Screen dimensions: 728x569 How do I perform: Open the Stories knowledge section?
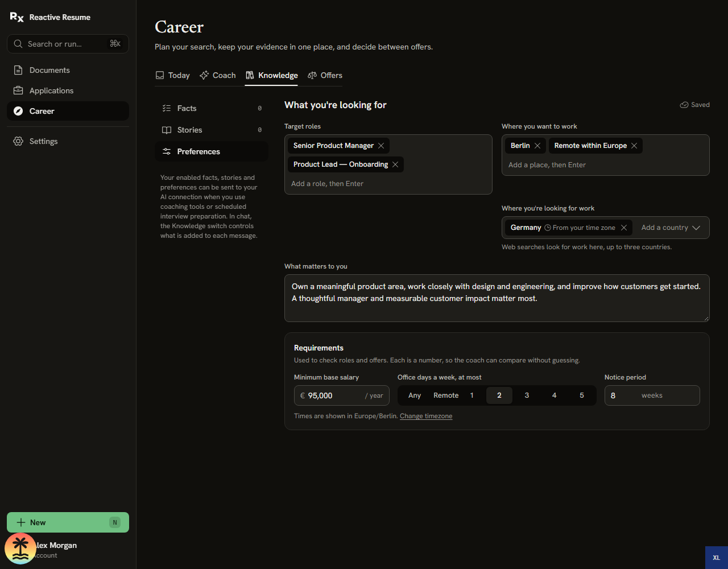point(212,130)
